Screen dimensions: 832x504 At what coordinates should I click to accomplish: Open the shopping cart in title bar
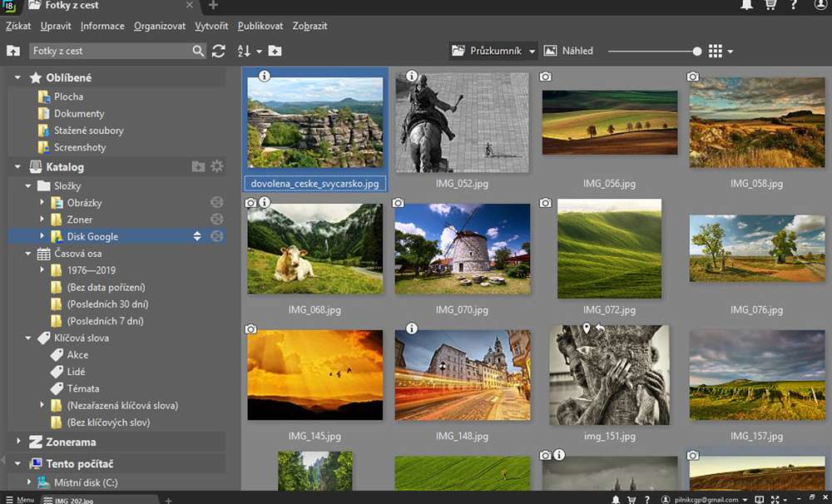pyautogui.click(x=770, y=6)
